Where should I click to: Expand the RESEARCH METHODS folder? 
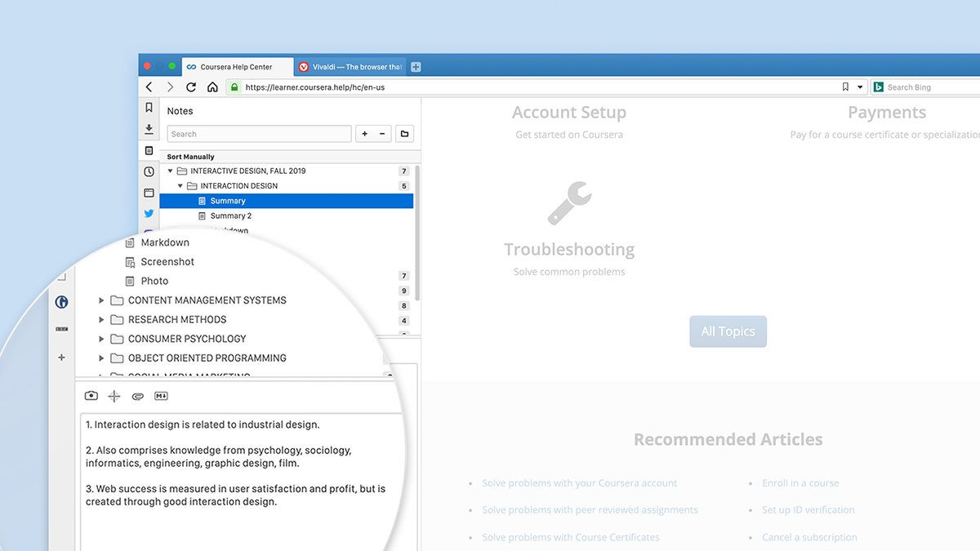[101, 319]
